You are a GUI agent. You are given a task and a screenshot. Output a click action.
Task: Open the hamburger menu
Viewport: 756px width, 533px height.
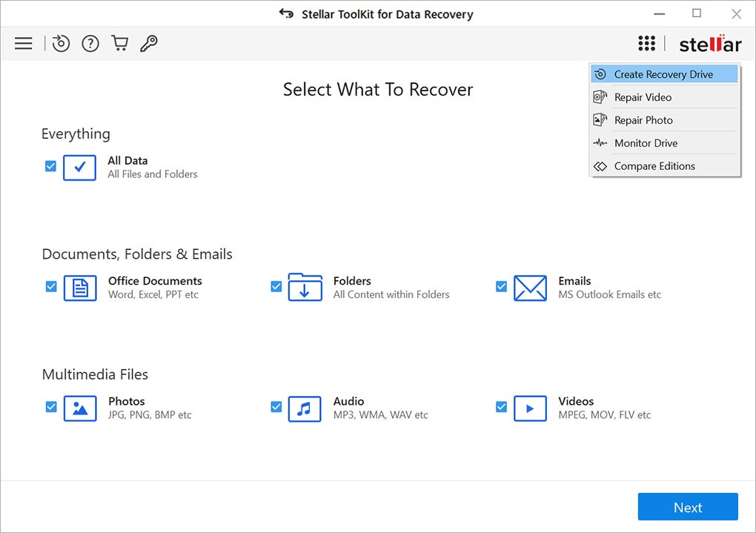[x=23, y=43]
